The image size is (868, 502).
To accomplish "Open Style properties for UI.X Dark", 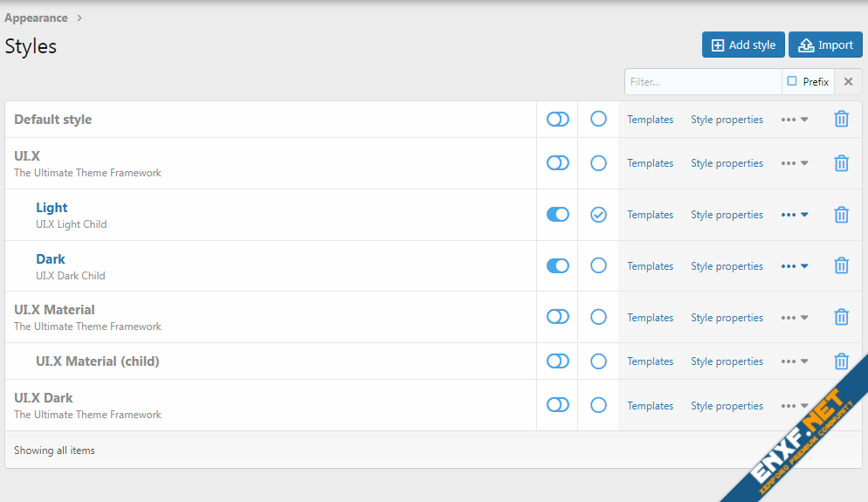I will click(727, 406).
